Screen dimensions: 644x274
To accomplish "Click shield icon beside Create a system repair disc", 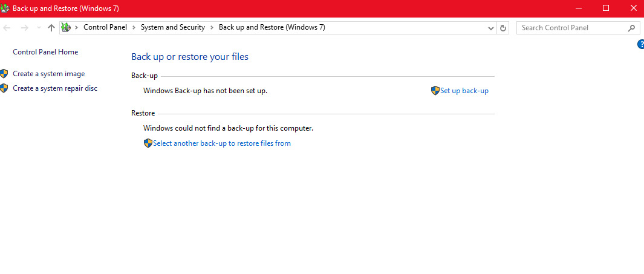I will [4, 88].
